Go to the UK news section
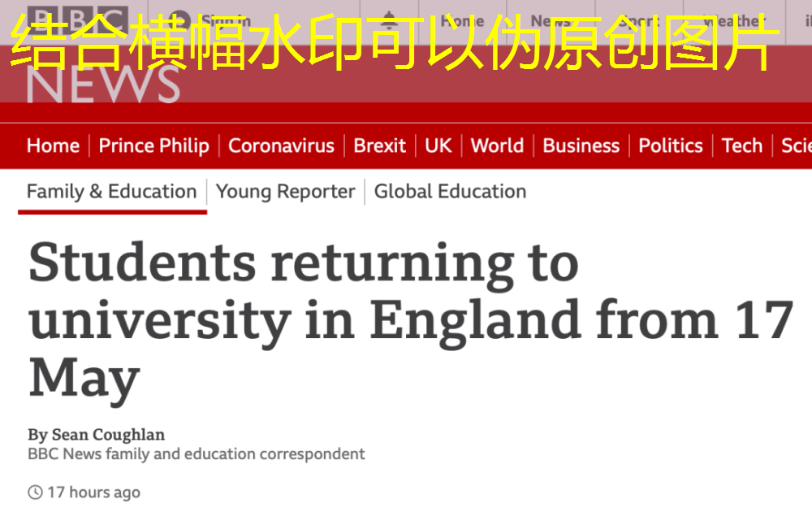 point(438,145)
